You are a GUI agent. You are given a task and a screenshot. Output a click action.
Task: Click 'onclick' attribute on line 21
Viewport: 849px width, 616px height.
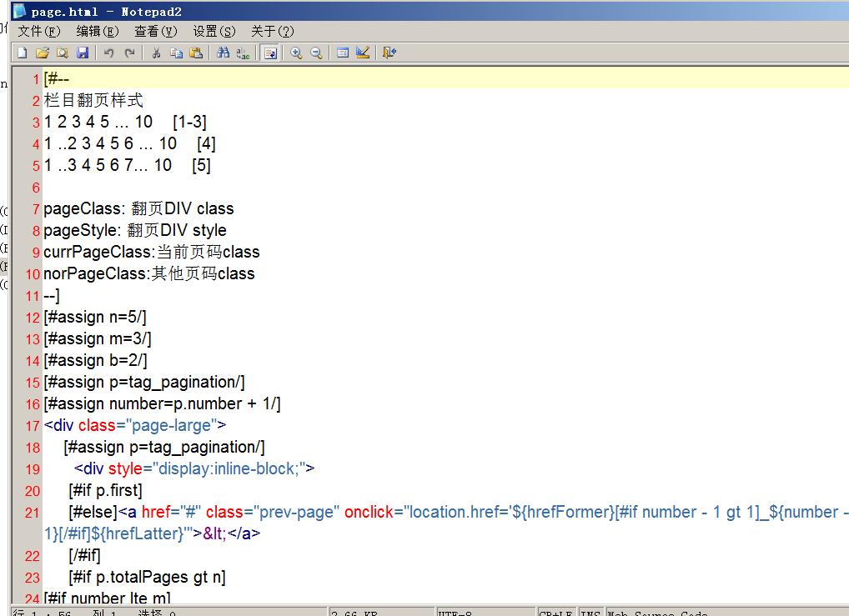369,512
